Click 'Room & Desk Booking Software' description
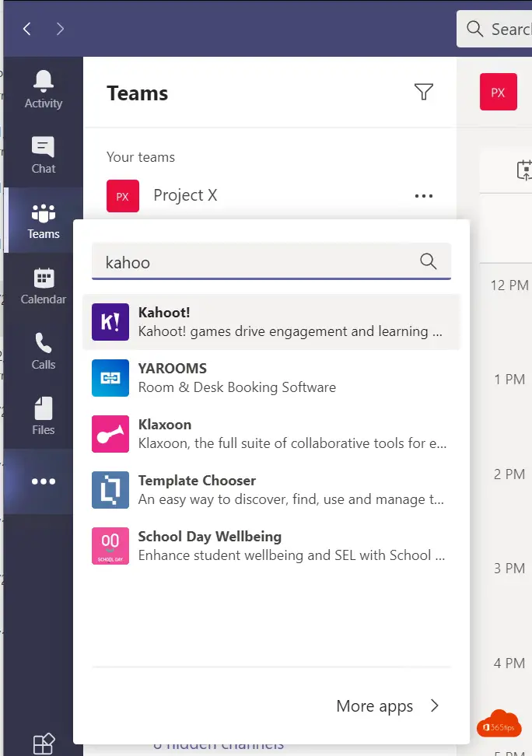The width and height of the screenshot is (532, 756). (x=236, y=387)
